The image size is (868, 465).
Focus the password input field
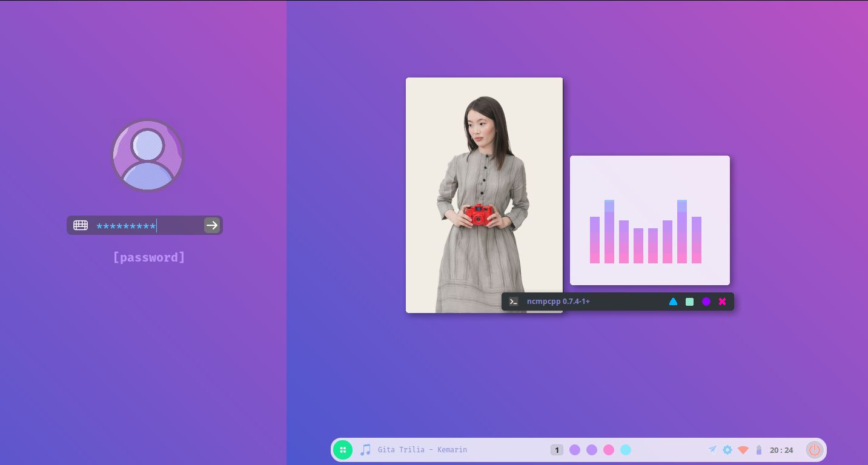[x=145, y=226]
